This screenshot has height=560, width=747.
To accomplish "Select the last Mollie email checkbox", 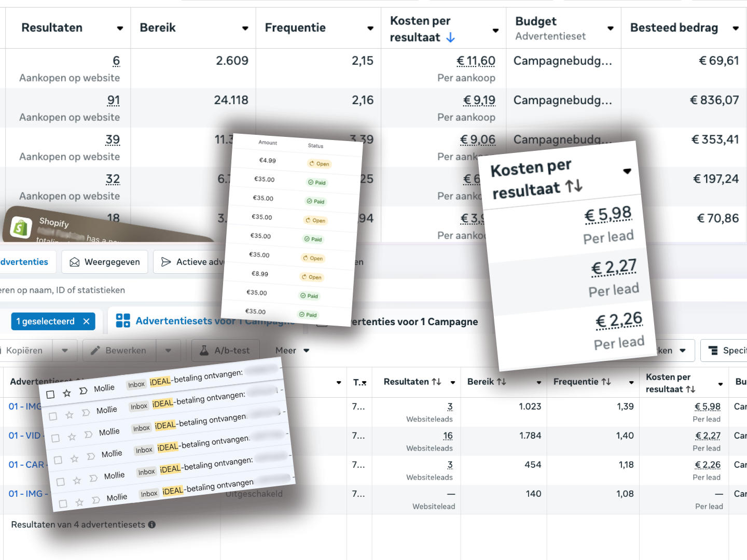I will tap(63, 503).
